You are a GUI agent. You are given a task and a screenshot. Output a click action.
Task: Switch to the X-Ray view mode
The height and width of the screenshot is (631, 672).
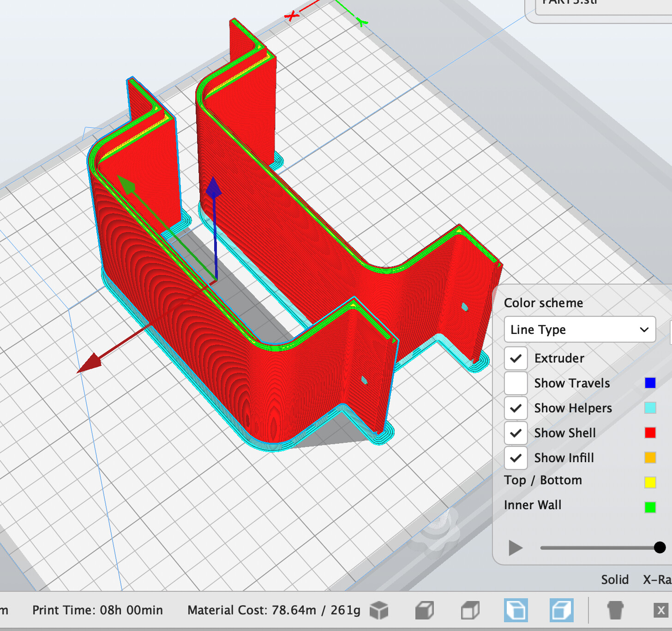point(657,579)
